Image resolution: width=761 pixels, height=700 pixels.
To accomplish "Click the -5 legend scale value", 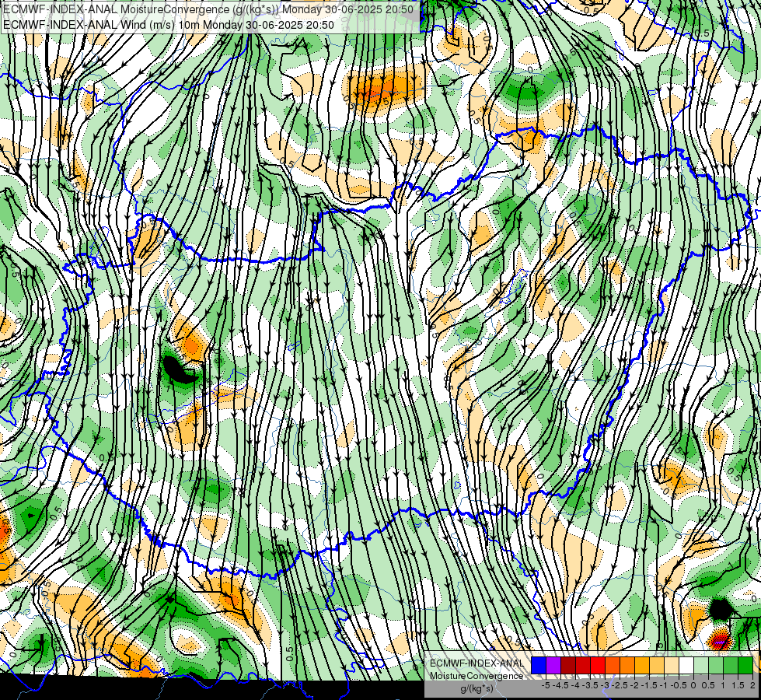I will 546,685.
